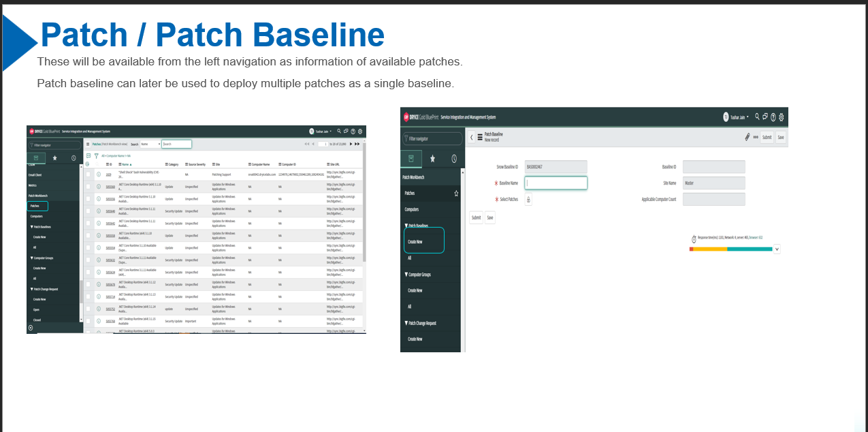Open settings gear in the Patch Baseline window
This screenshot has width=868, height=432.
[x=781, y=117]
